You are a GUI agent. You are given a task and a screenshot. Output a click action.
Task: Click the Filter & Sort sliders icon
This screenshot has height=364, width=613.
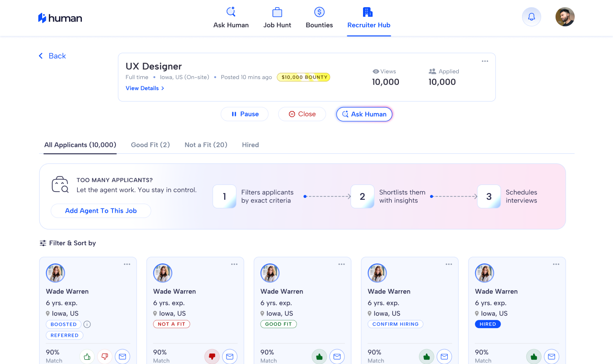pos(42,243)
